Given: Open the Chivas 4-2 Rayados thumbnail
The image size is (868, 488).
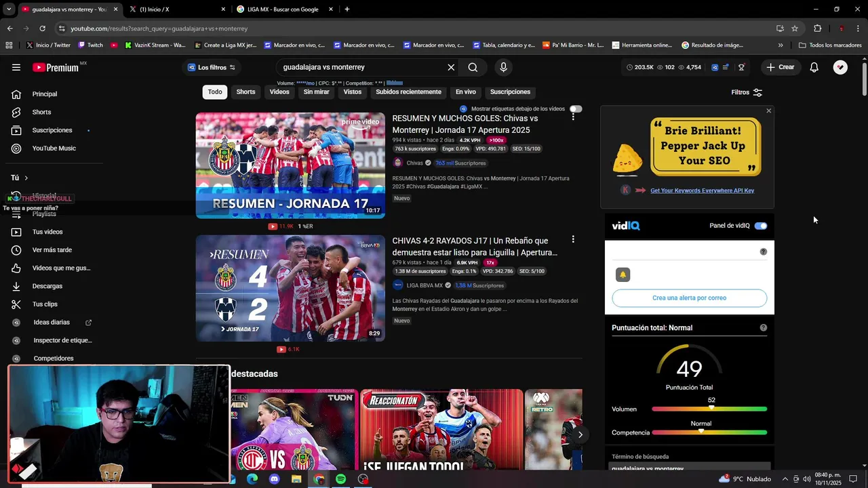Looking at the screenshot, I should pyautogui.click(x=290, y=288).
